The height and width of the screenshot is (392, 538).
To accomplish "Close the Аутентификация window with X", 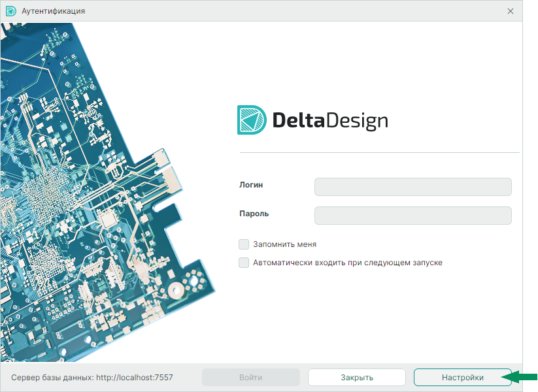I will [511, 11].
